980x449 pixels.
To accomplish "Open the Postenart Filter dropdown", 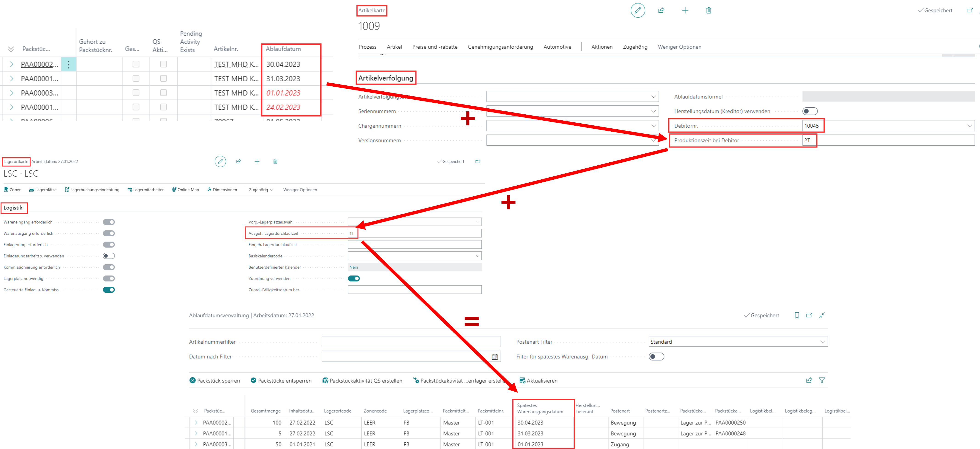I will pos(822,342).
